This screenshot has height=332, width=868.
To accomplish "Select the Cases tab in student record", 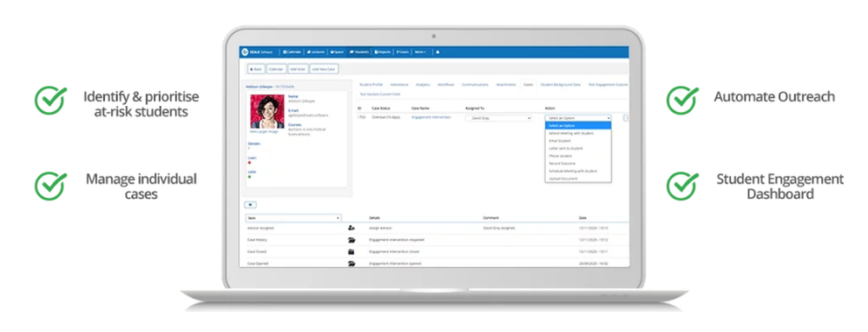I will pos(528,85).
